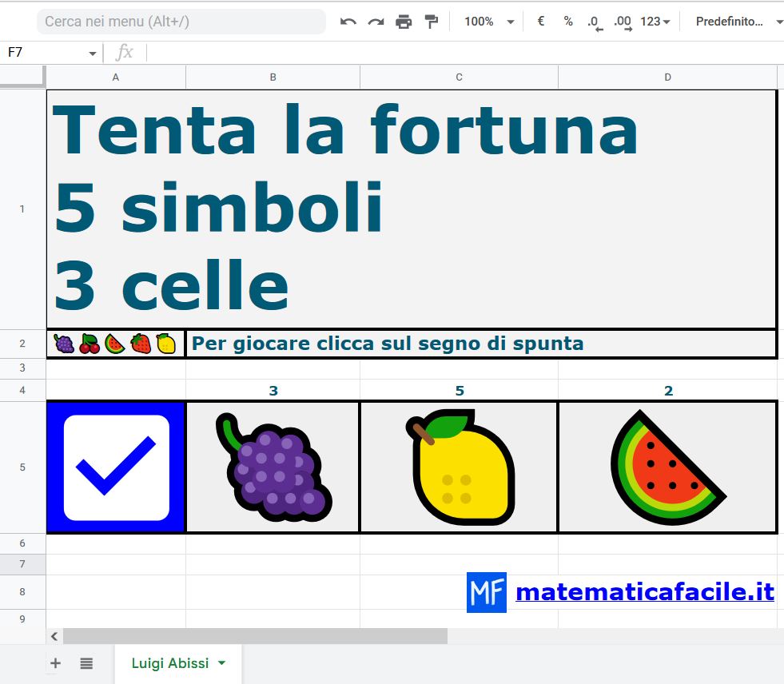This screenshot has width=784, height=684.
Task: Open the 100% zoom dropdown
Action: pos(486,22)
